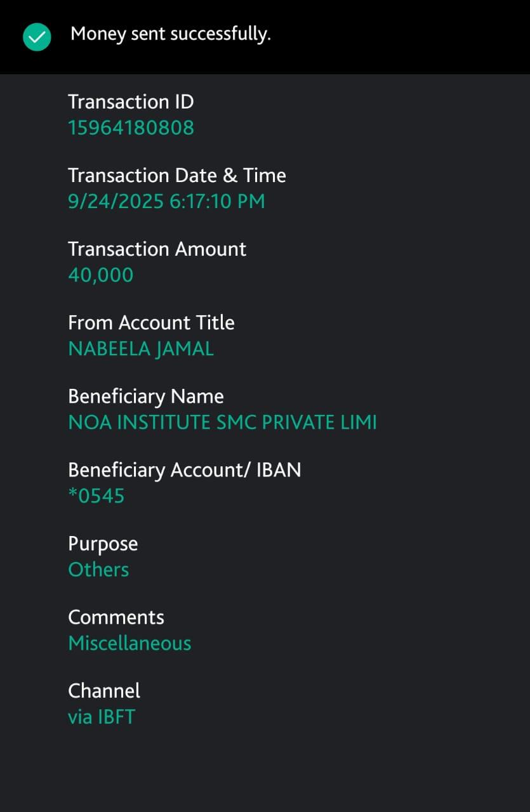Click the Comments label
This screenshot has width=530, height=812.
[116, 617]
